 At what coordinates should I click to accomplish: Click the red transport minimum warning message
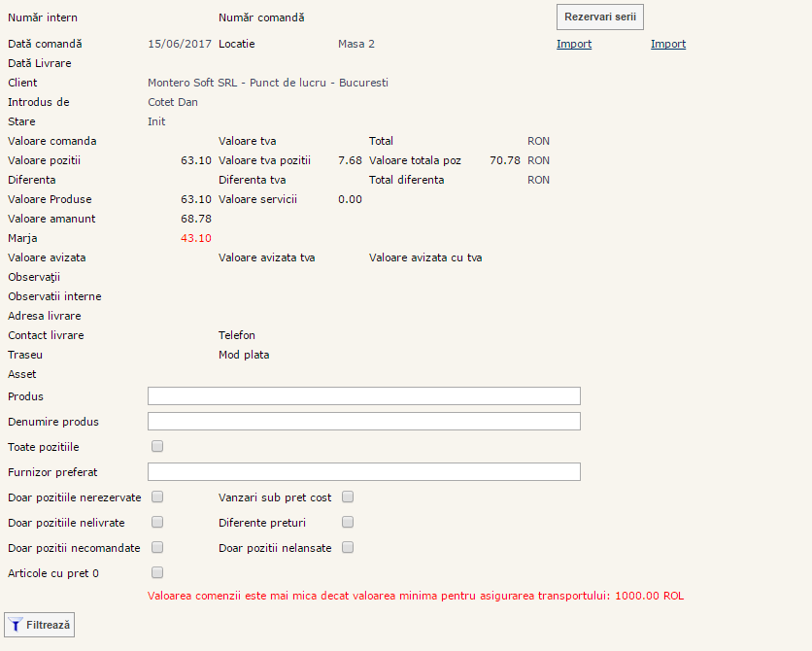[415, 596]
